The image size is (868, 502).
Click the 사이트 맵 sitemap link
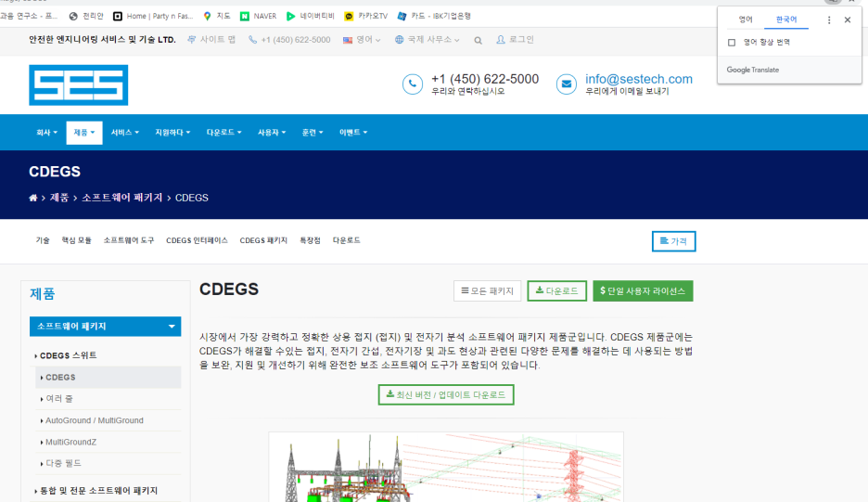(x=211, y=40)
